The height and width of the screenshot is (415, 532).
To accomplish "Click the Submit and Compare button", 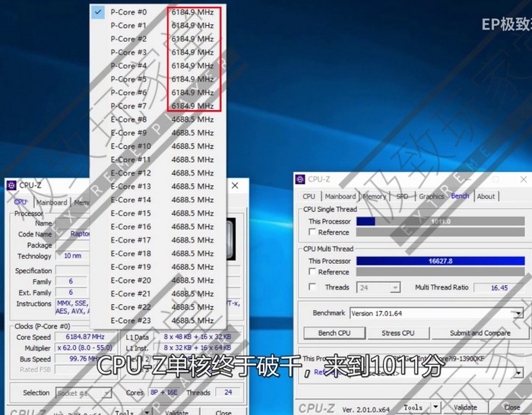I will 480,333.
